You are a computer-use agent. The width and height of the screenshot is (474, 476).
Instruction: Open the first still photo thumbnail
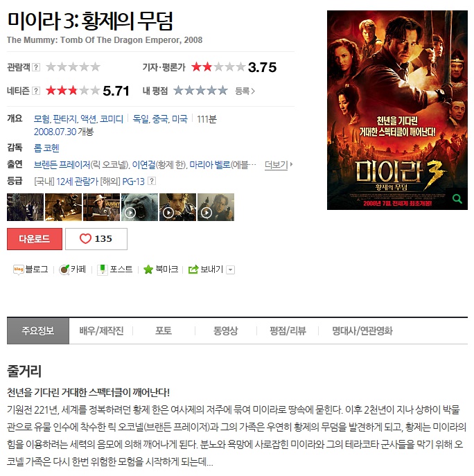(25, 207)
